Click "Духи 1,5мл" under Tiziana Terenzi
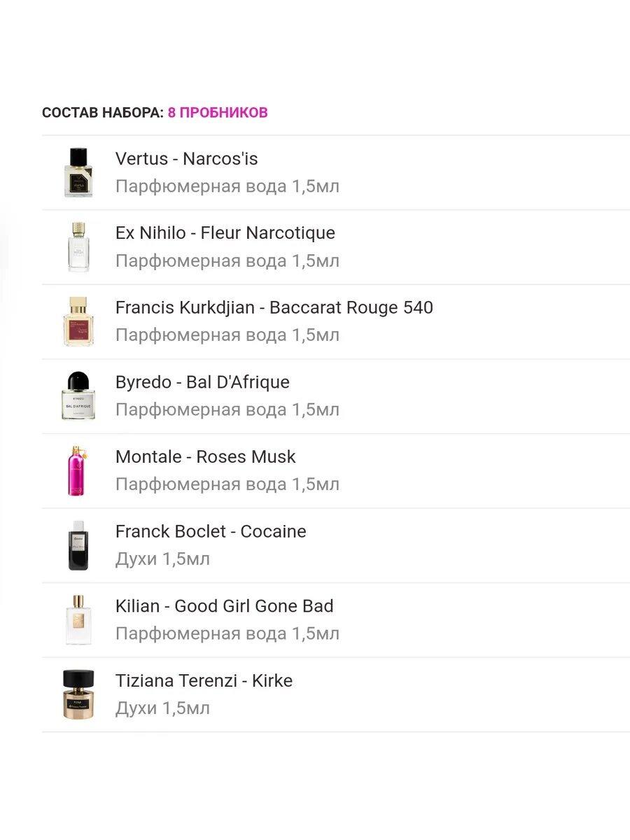 pyautogui.click(x=162, y=708)
